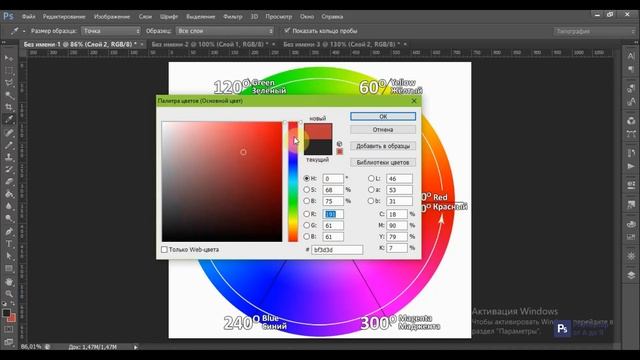Select the Lasso tool
The image size is (640, 360).
(9, 83)
